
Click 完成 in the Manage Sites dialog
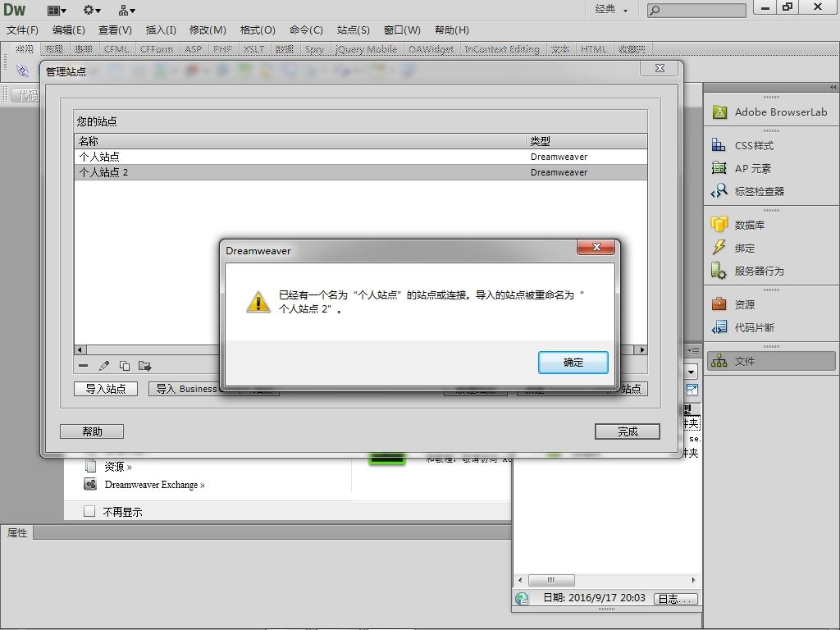click(628, 431)
